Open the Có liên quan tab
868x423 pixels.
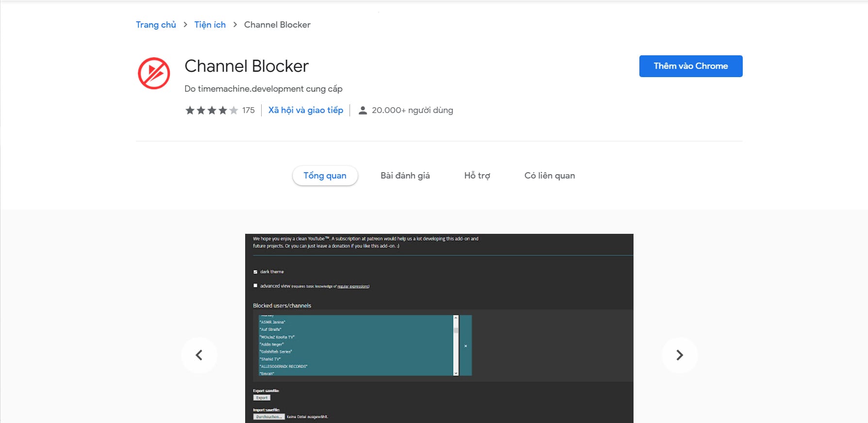click(x=550, y=176)
